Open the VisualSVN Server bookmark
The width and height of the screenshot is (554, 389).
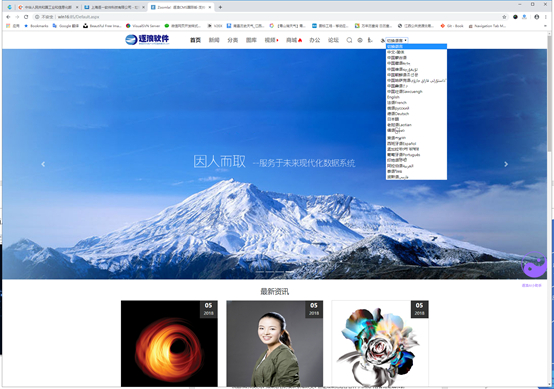pos(143,26)
